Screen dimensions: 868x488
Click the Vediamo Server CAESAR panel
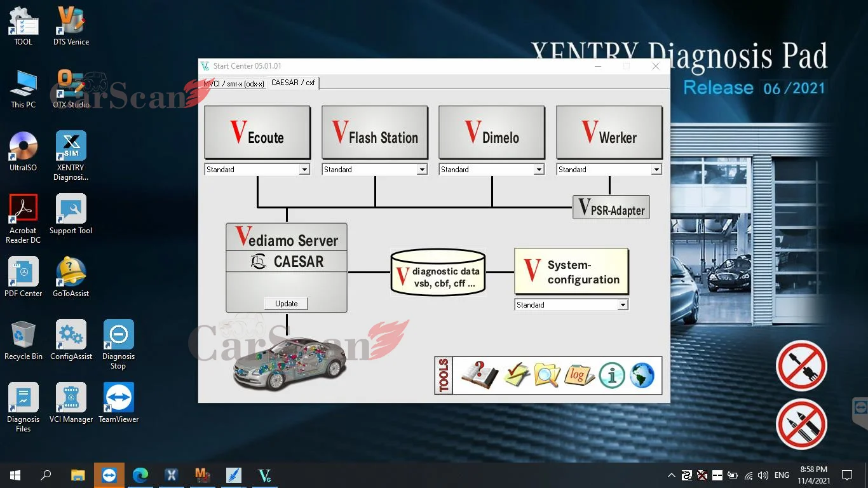[x=287, y=268]
